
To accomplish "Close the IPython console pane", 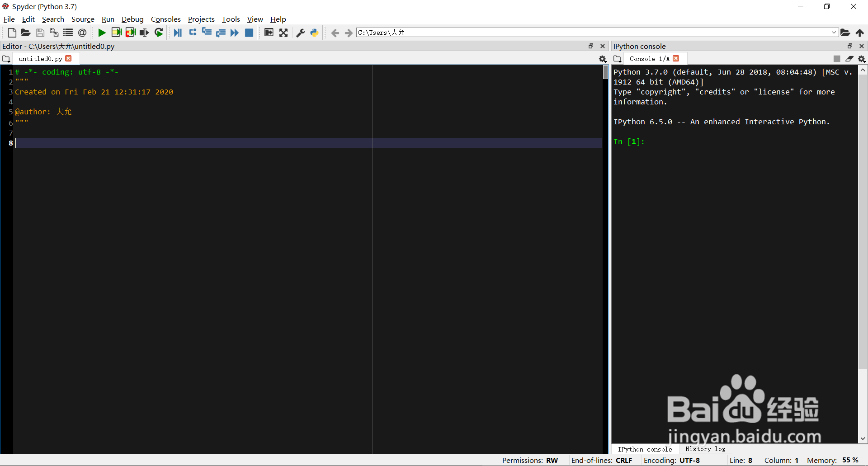I will (x=862, y=46).
